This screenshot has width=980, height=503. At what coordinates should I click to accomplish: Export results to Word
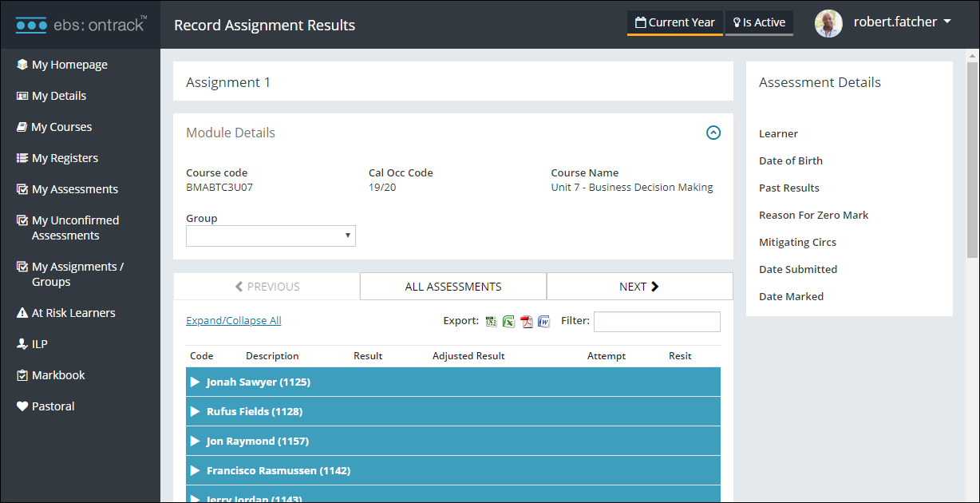[x=543, y=321]
